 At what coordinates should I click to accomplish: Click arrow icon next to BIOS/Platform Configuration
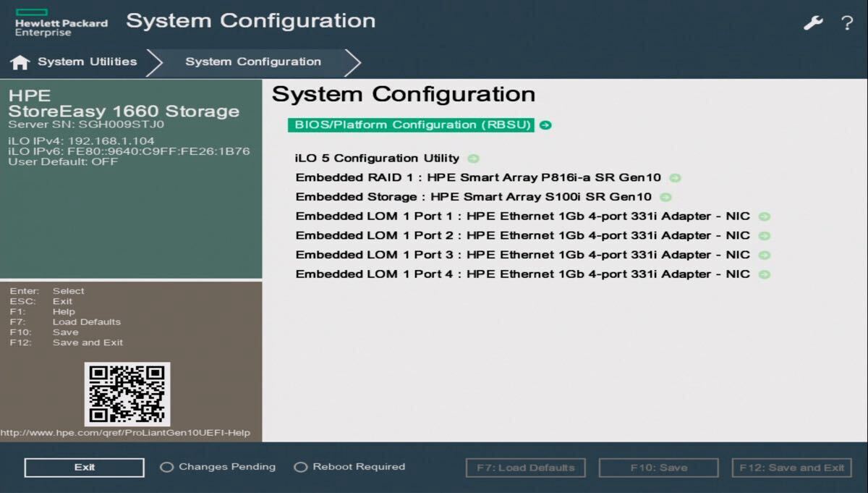pos(545,125)
